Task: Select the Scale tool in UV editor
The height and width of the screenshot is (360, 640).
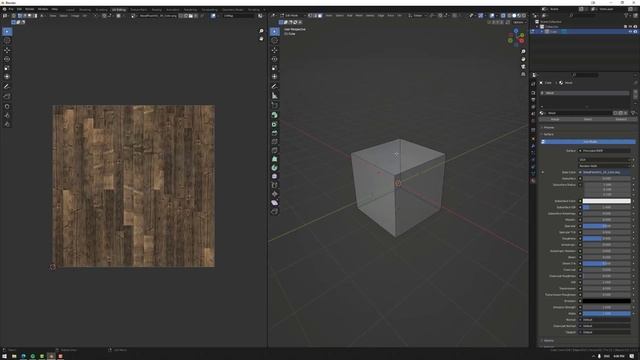Action: (x=7, y=68)
